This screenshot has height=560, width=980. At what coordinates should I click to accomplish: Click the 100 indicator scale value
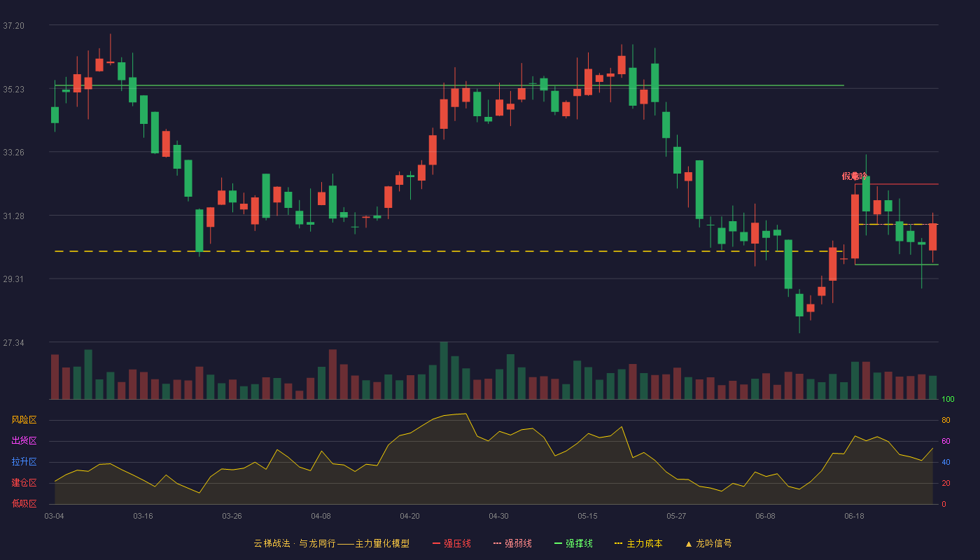click(948, 400)
